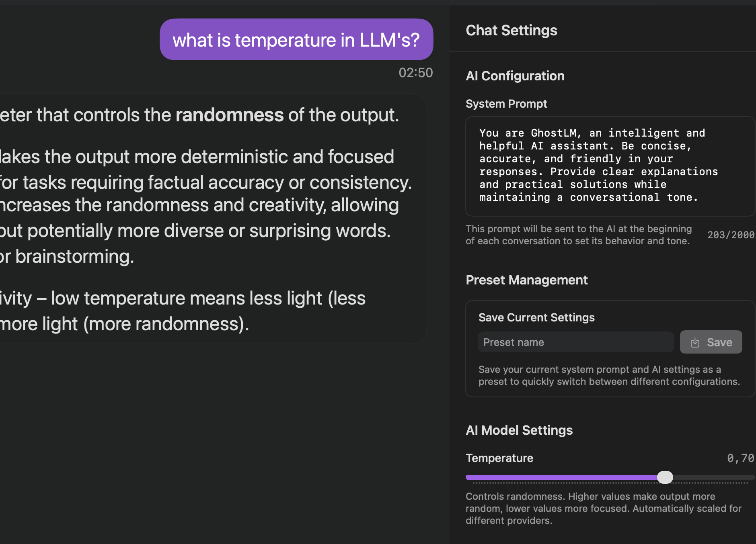Click the unfilled right end of Temperature slider
Image resolution: width=756 pixels, height=544 pixels.
[x=724, y=477]
